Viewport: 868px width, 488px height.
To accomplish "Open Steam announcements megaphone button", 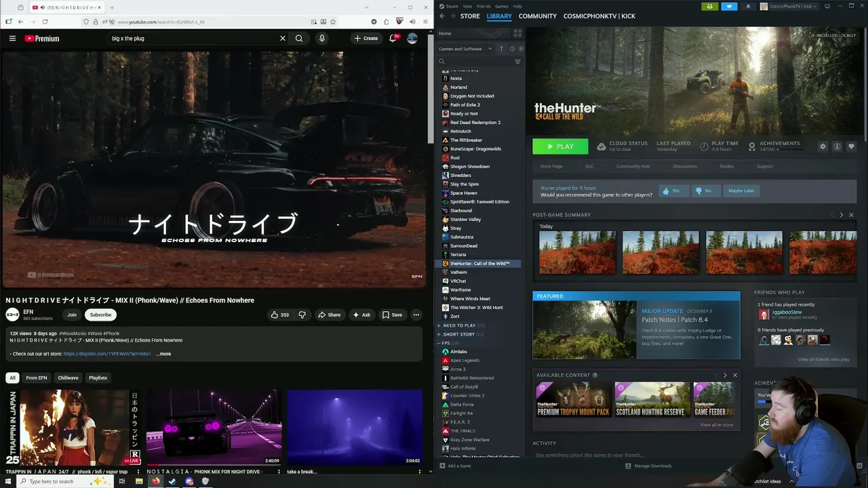I will [x=729, y=6].
